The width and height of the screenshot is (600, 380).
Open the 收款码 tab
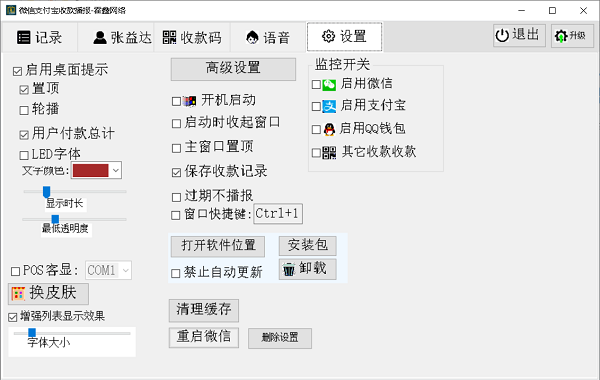tap(192, 38)
